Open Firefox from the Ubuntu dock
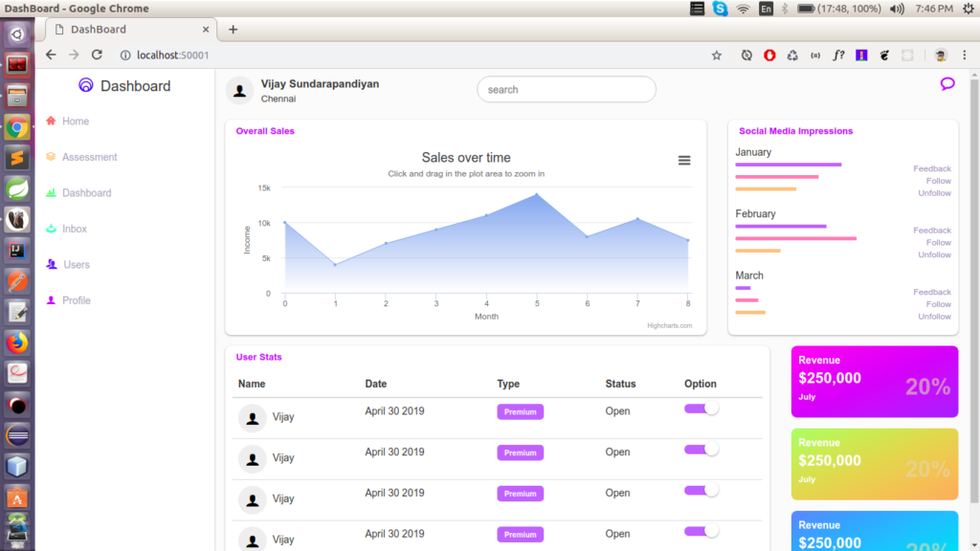The width and height of the screenshot is (980, 551). [x=17, y=342]
